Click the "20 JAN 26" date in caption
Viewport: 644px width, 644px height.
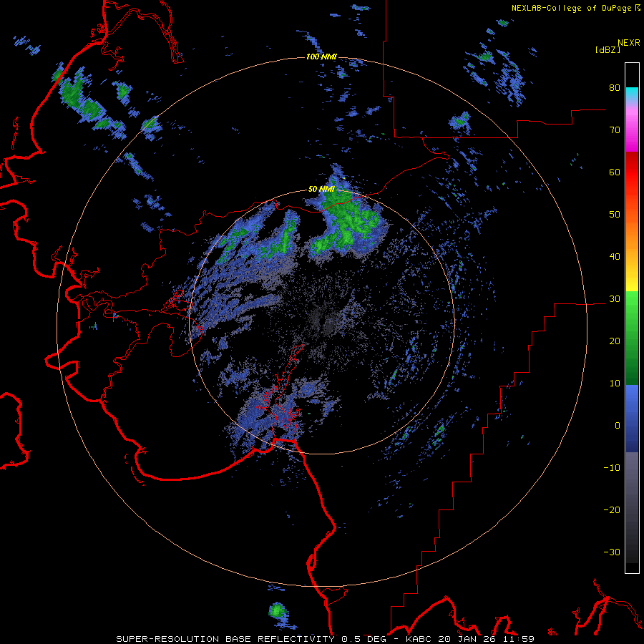pos(467,639)
